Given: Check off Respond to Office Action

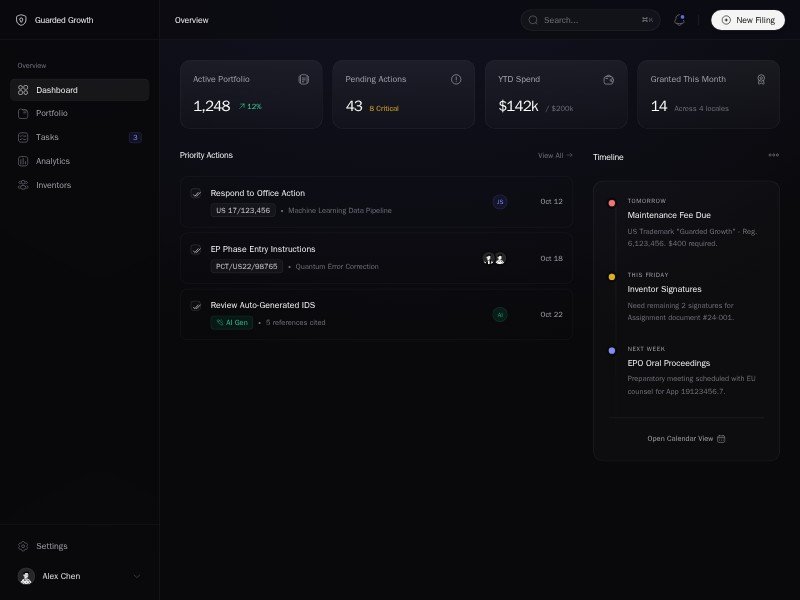Looking at the screenshot, I should [196, 193].
